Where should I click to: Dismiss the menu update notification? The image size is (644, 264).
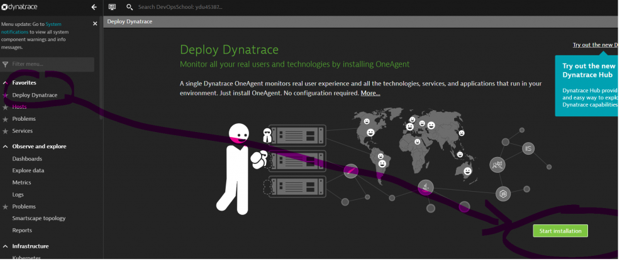coord(95,23)
